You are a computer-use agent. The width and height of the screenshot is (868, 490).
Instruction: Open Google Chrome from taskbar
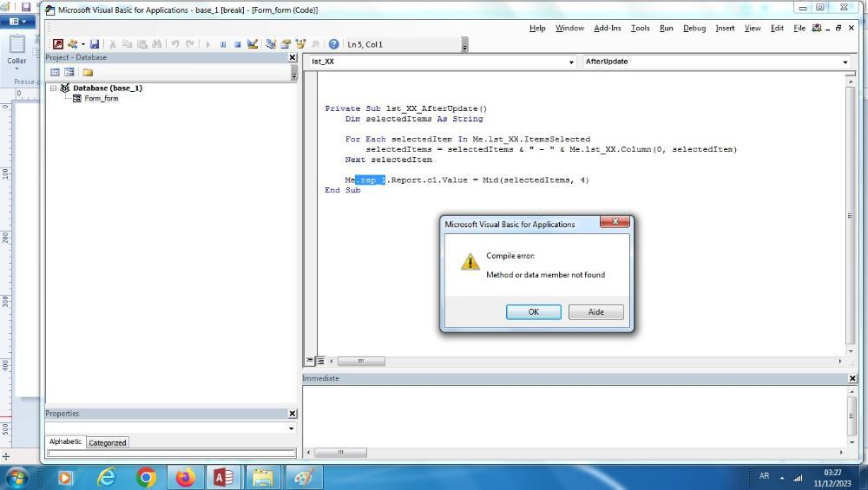[x=146, y=477]
